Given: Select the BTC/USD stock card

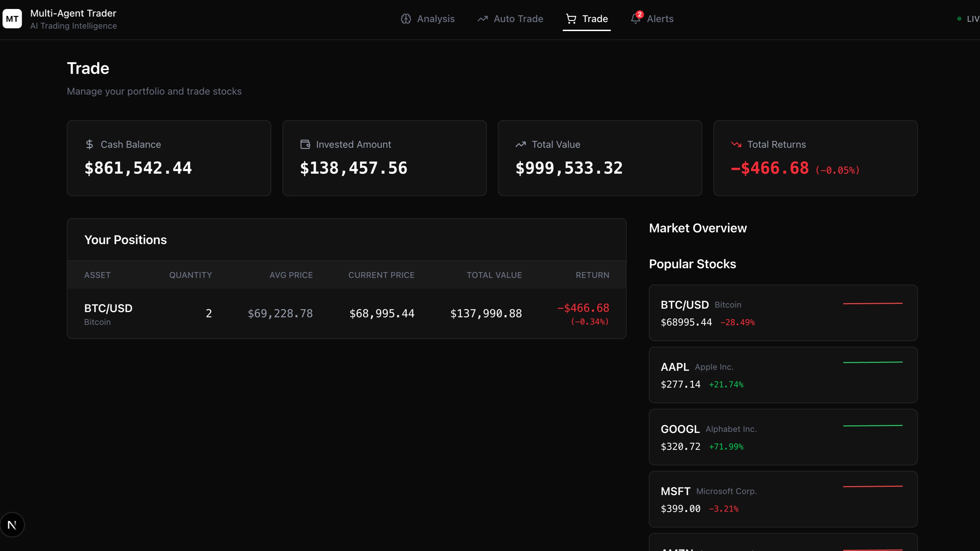Looking at the screenshot, I should tap(783, 312).
